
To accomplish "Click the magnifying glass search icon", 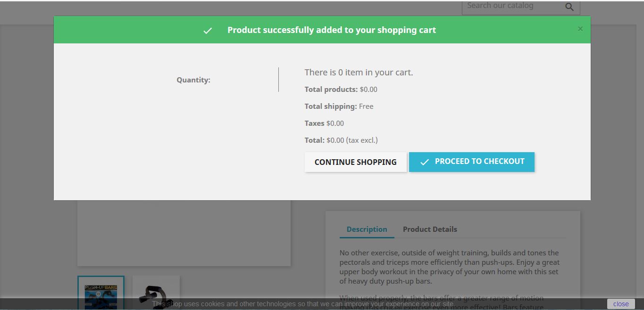I will (569, 7).
